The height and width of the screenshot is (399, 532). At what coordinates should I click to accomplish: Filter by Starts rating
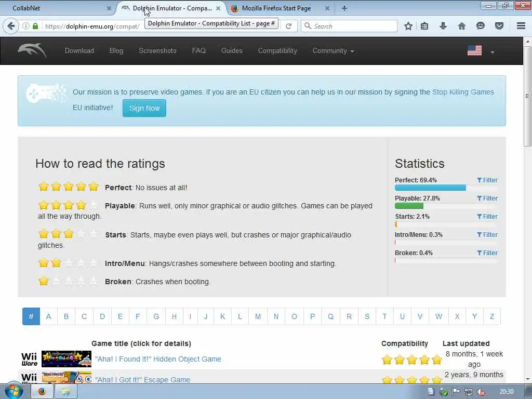487,217
